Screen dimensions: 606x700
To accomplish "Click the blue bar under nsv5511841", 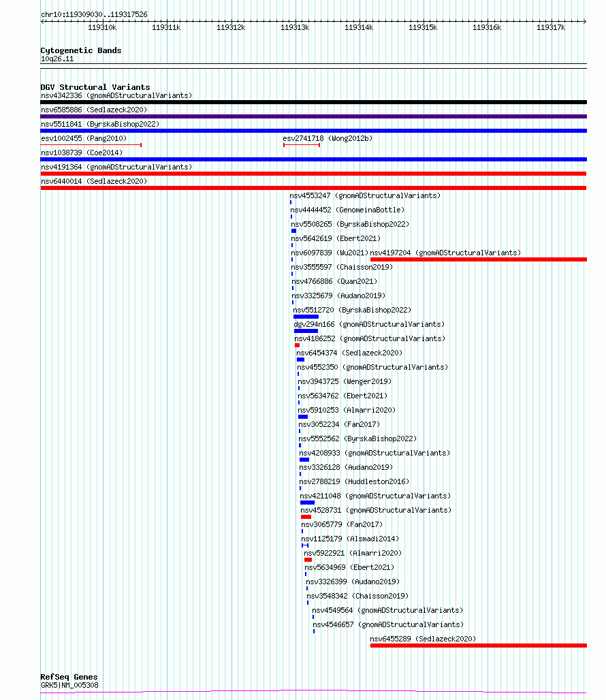I will click(x=314, y=131).
